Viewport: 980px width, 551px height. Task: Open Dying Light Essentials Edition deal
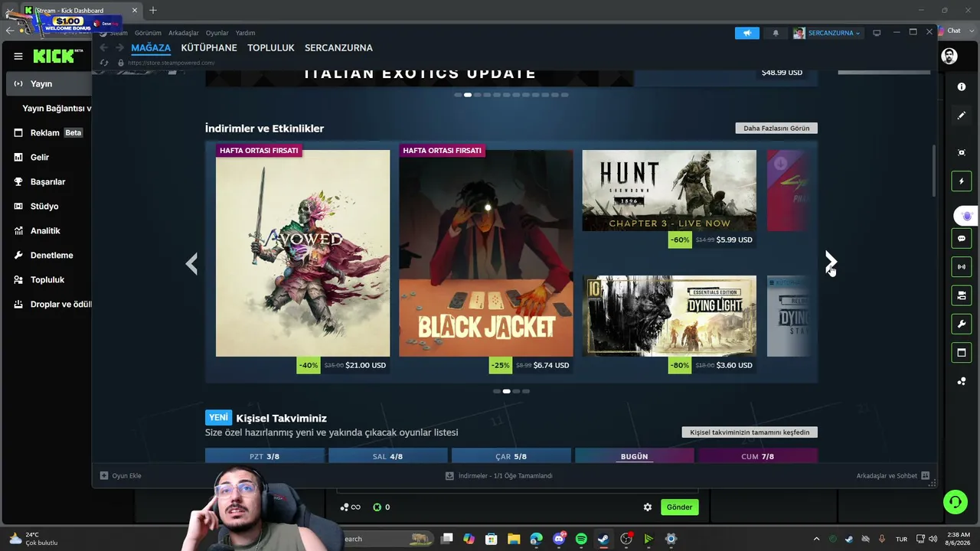pos(669,324)
